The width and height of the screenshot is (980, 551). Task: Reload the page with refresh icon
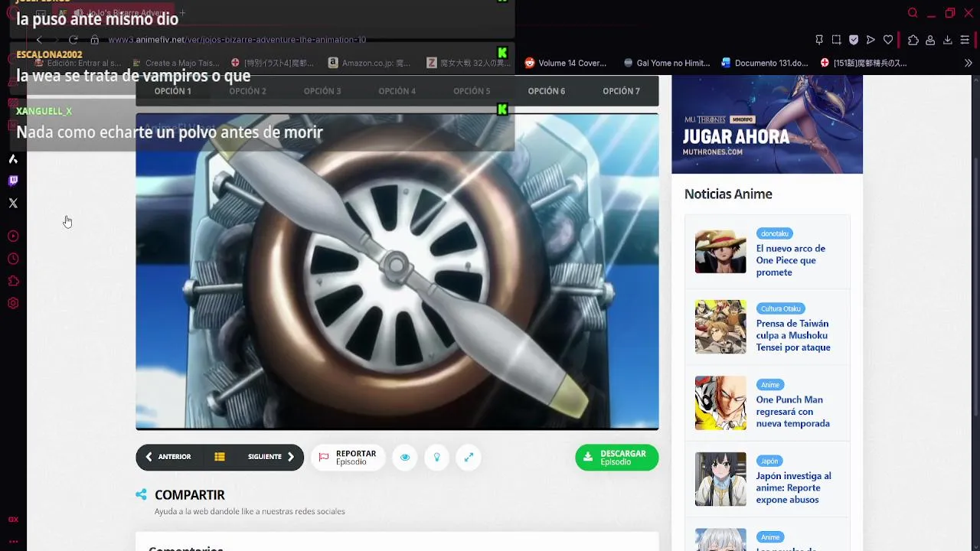click(x=73, y=40)
